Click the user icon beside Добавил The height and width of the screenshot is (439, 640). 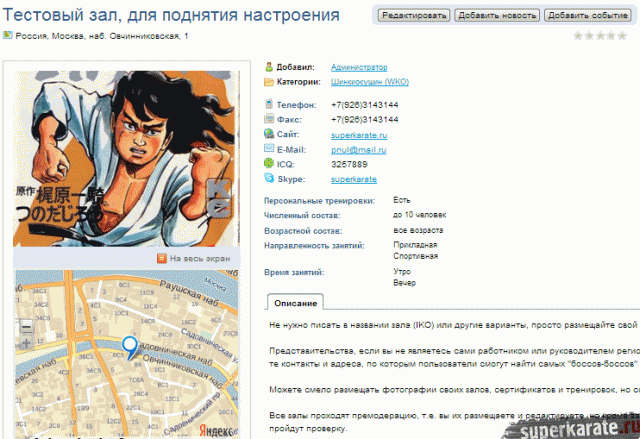[269, 67]
